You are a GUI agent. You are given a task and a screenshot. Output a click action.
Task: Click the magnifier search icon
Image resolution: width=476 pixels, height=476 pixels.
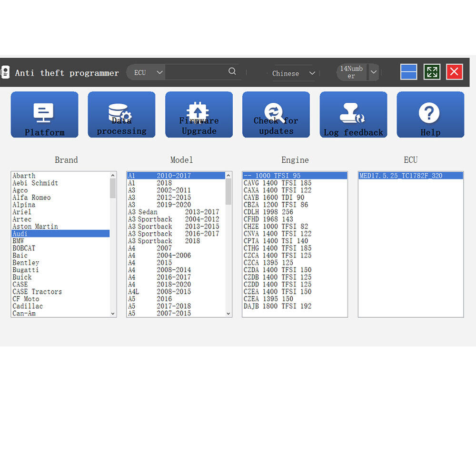(232, 71)
